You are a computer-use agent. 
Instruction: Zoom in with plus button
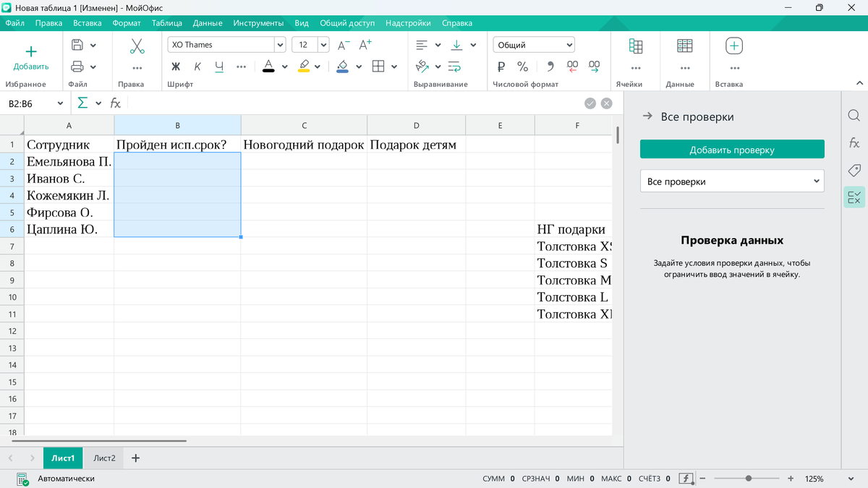coord(791,479)
